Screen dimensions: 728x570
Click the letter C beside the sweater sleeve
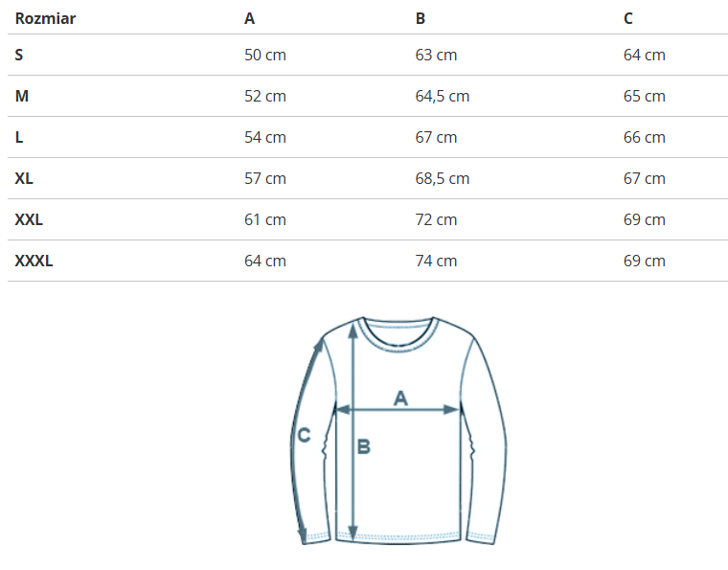[304, 435]
